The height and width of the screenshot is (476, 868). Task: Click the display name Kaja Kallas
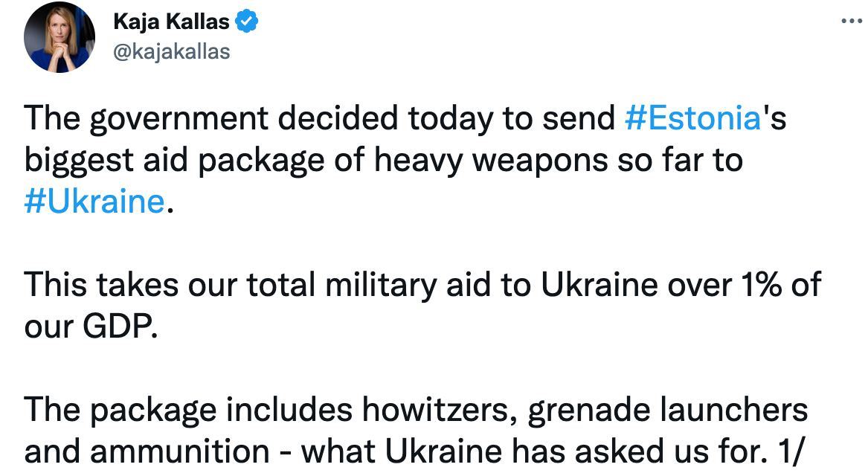click(x=171, y=22)
